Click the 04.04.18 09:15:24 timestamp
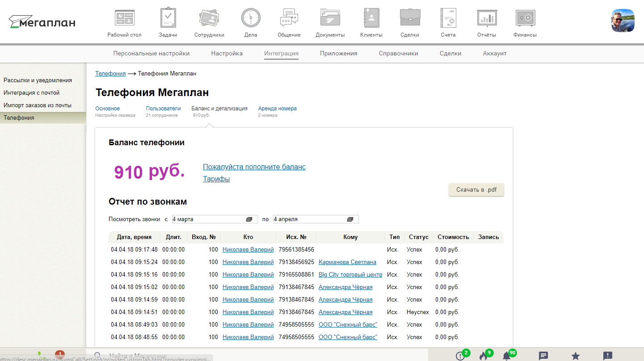Screen dimensions: 644x361 (x=134, y=262)
